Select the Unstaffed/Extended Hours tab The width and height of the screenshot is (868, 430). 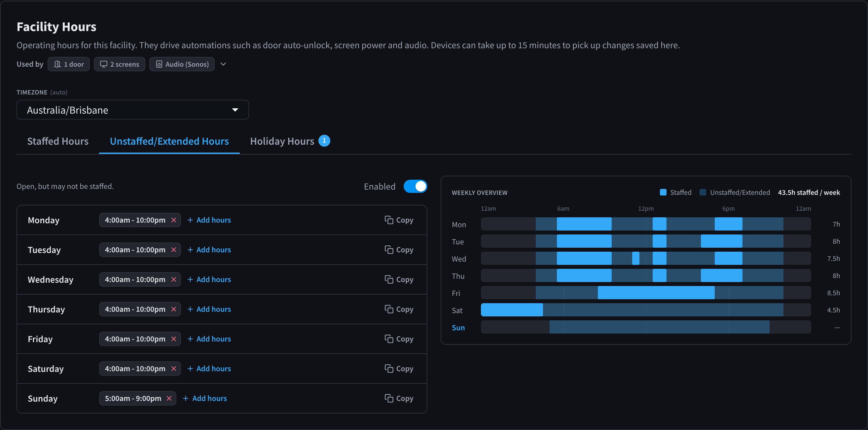(169, 141)
